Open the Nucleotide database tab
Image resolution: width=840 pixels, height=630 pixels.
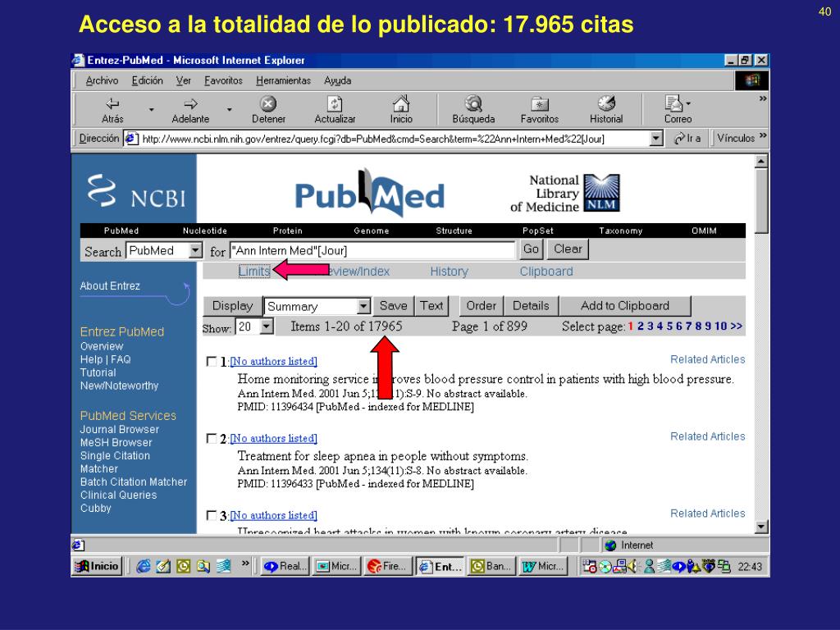204,231
